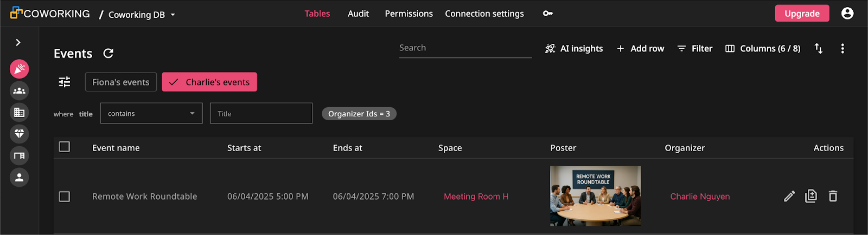Click the Remote Work Roundtable poster thumbnail
The width and height of the screenshot is (868, 235).
(595, 196)
